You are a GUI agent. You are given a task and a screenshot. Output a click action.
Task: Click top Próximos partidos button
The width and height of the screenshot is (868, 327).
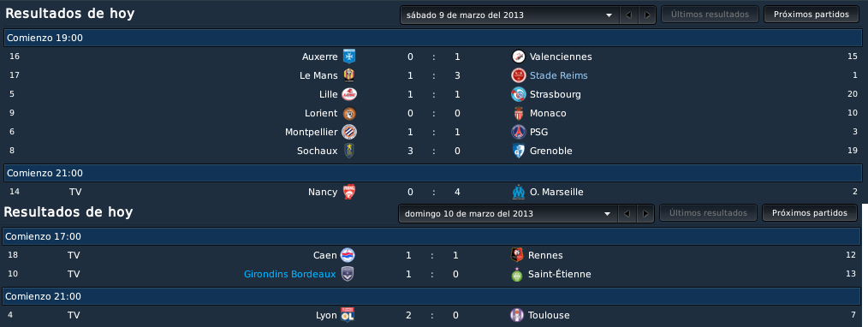tap(811, 15)
